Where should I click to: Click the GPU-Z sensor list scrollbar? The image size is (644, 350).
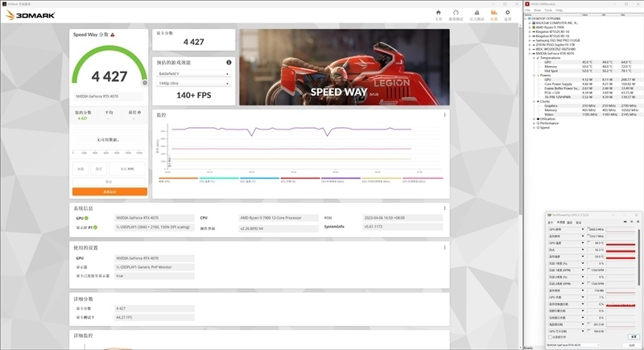coord(638,257)
